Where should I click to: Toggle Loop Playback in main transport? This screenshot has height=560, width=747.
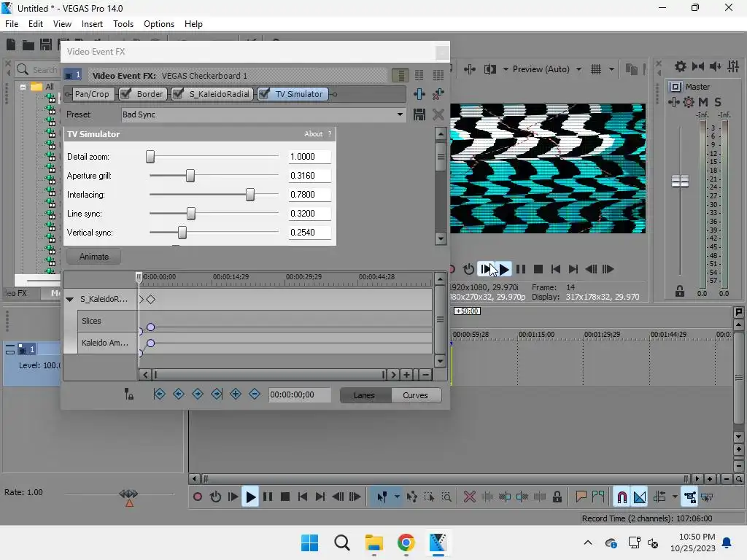click(x=215, y=497)
